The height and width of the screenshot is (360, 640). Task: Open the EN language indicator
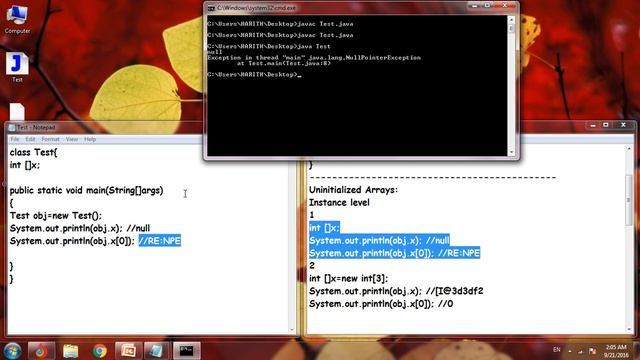coord(557,350)
